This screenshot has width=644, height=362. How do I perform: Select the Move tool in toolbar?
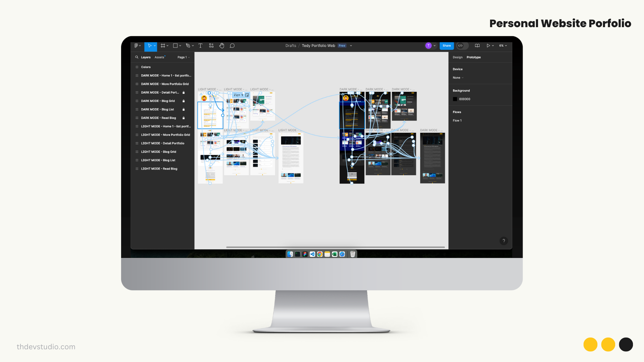149,46
